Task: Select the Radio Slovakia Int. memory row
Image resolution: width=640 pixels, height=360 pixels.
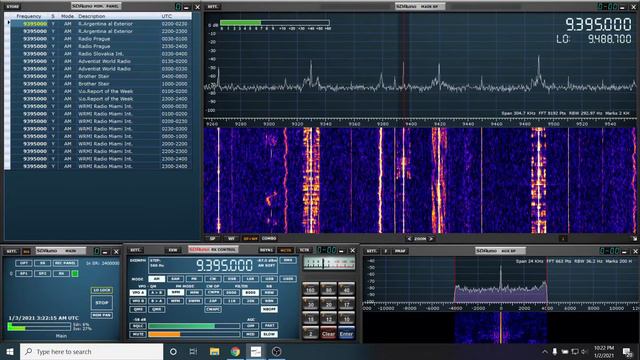Action: point(101,54)
